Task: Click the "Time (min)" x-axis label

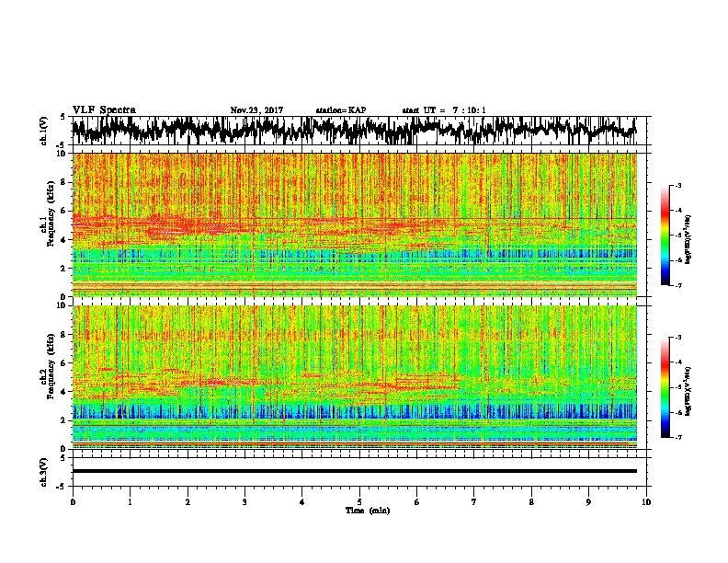Action: tap(368, 511)
